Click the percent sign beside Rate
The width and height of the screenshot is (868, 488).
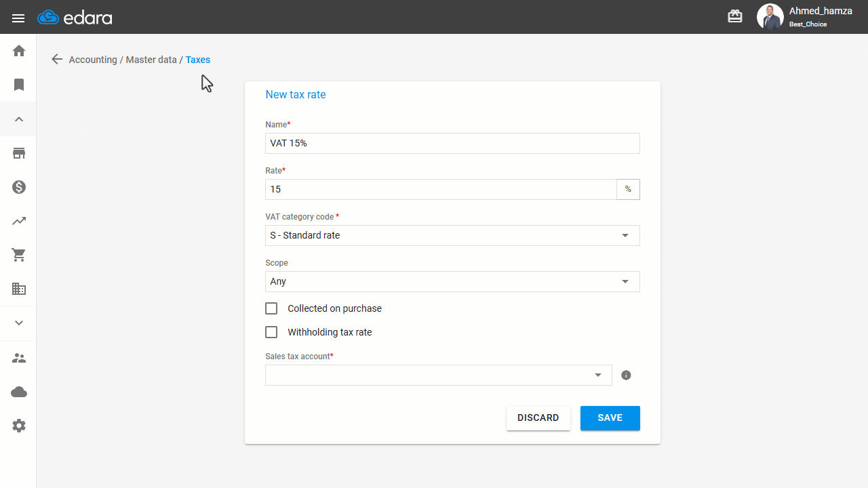click(629, 189)
